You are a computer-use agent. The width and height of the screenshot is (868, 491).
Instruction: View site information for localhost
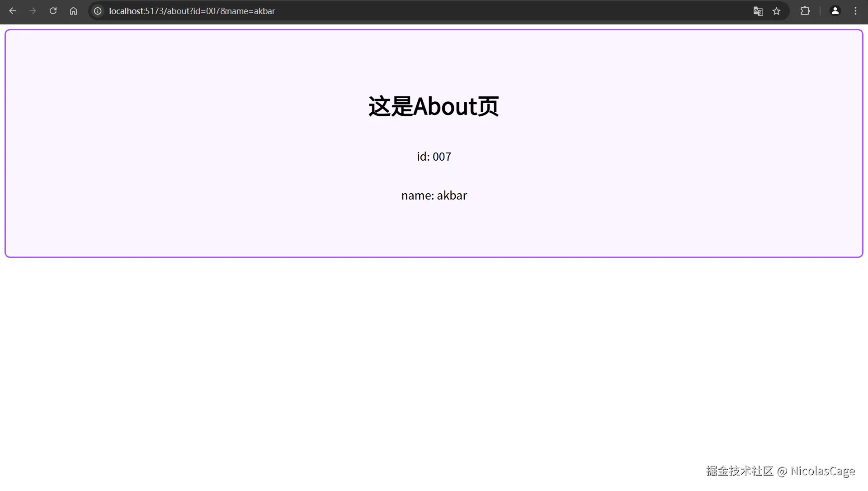pos(98,11)
